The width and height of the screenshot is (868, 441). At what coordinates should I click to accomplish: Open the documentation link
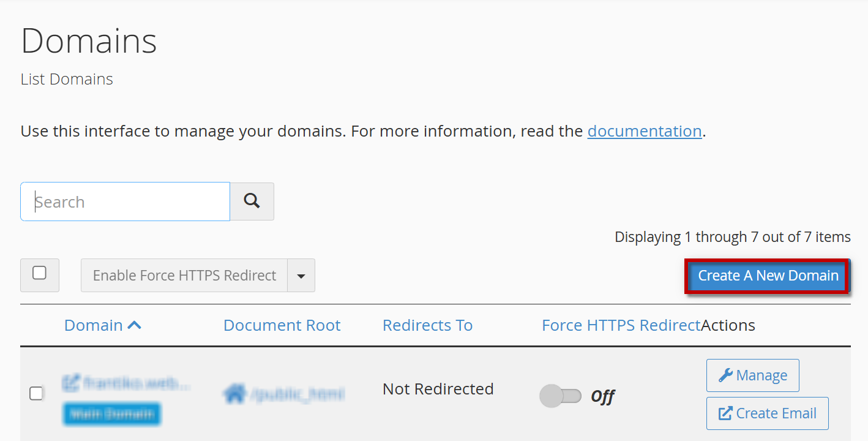coord(644,131)
